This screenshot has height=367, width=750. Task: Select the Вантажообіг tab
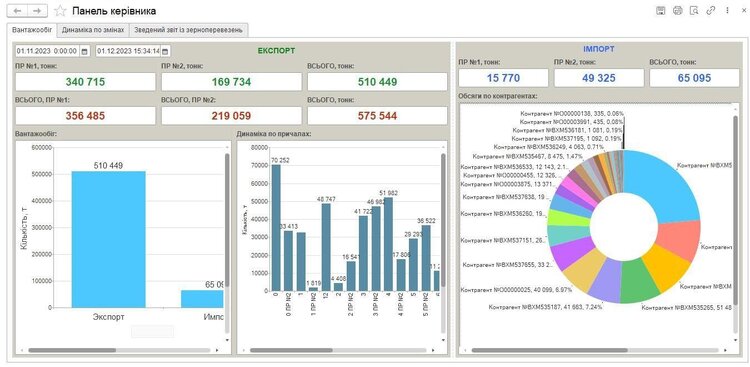click(x=32, y=30)
